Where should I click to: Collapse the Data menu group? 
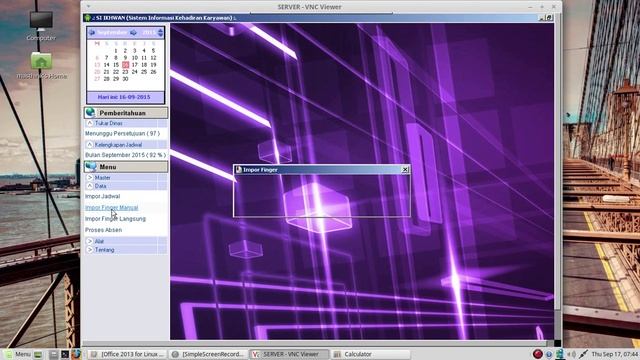(90, 186)
